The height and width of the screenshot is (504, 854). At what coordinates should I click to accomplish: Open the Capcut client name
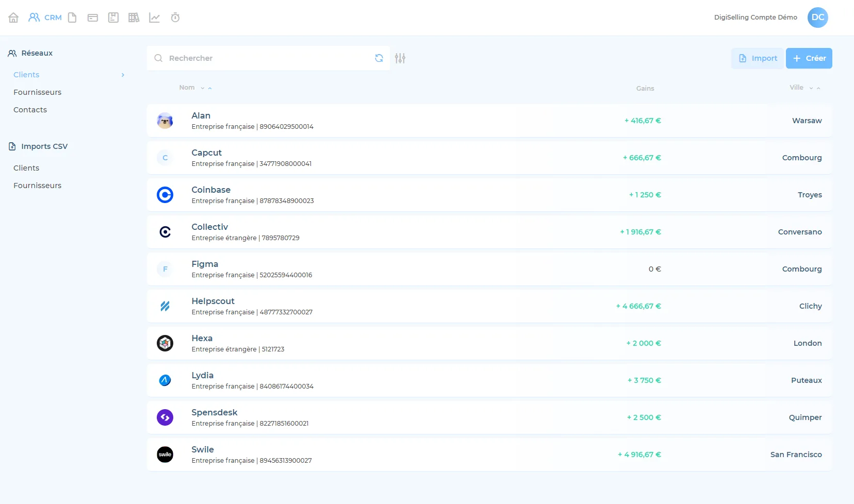206,153
